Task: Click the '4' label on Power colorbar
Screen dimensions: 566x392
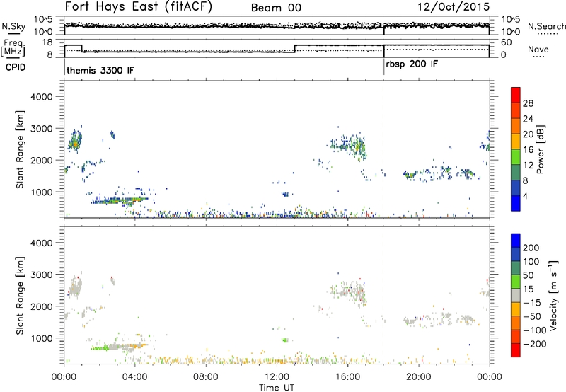Action: click(x=526, y=197)
